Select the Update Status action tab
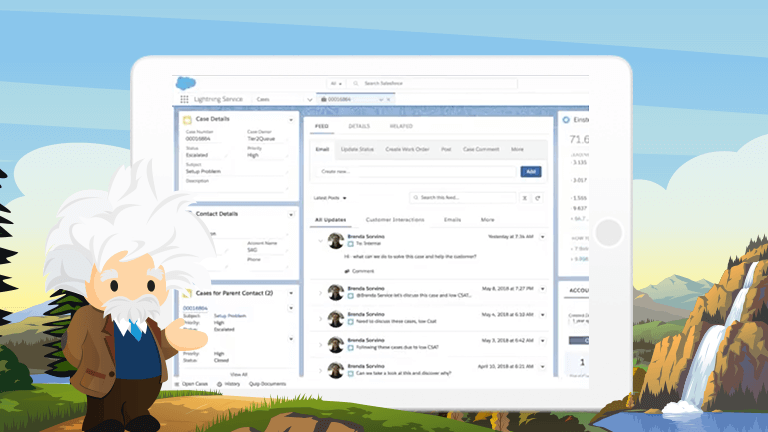The image size is (768, 432). pos(357,149)
